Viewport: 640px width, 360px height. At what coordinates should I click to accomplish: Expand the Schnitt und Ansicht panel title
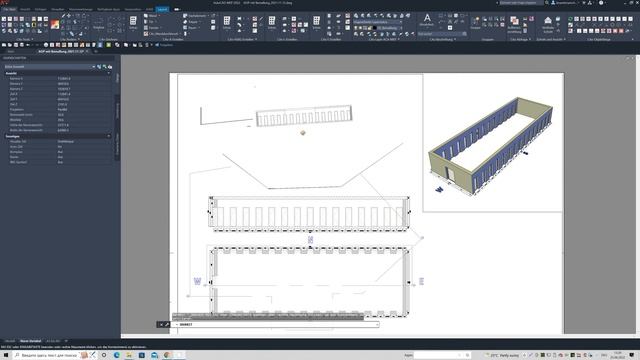(x=551, y=40)
